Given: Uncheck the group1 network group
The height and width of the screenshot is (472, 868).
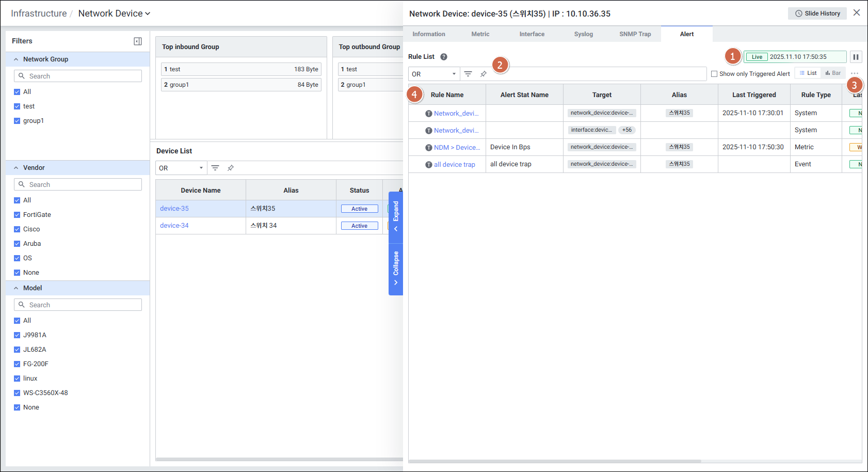Looking at the screenshot, I should [x=17, y=121].
